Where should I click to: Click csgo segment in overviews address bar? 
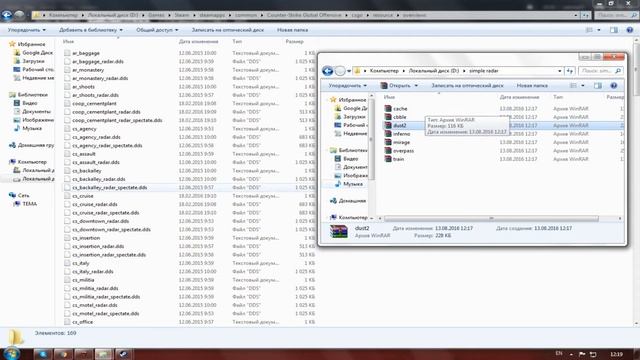pos(357,15)
